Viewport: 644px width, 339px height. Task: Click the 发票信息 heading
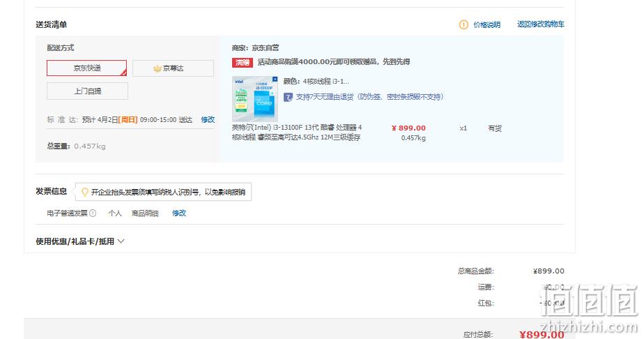click(x=52, y=191)
